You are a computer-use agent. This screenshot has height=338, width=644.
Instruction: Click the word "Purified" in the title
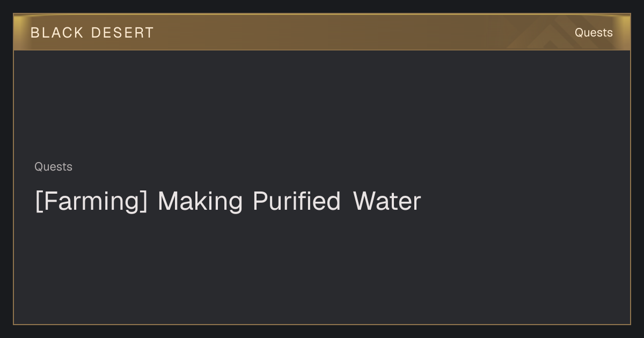tap(297, 201)
